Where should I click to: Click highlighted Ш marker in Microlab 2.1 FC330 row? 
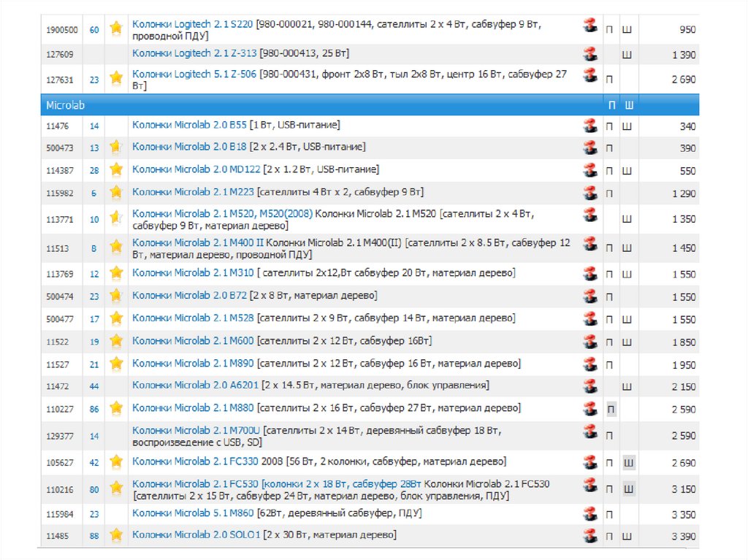point(629,463)
